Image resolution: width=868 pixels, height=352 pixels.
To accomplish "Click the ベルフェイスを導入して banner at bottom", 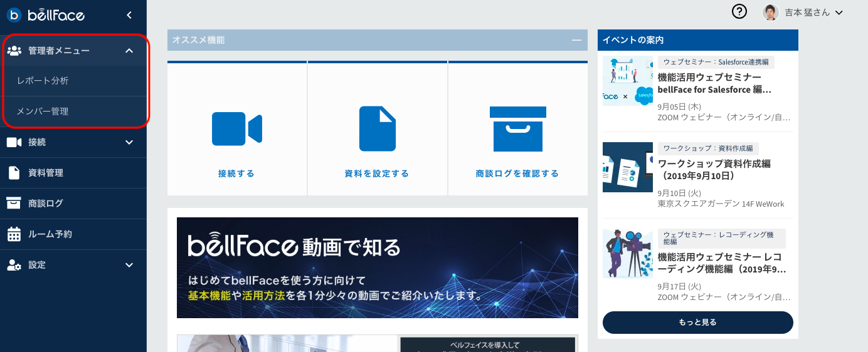I will click(378, 343).
